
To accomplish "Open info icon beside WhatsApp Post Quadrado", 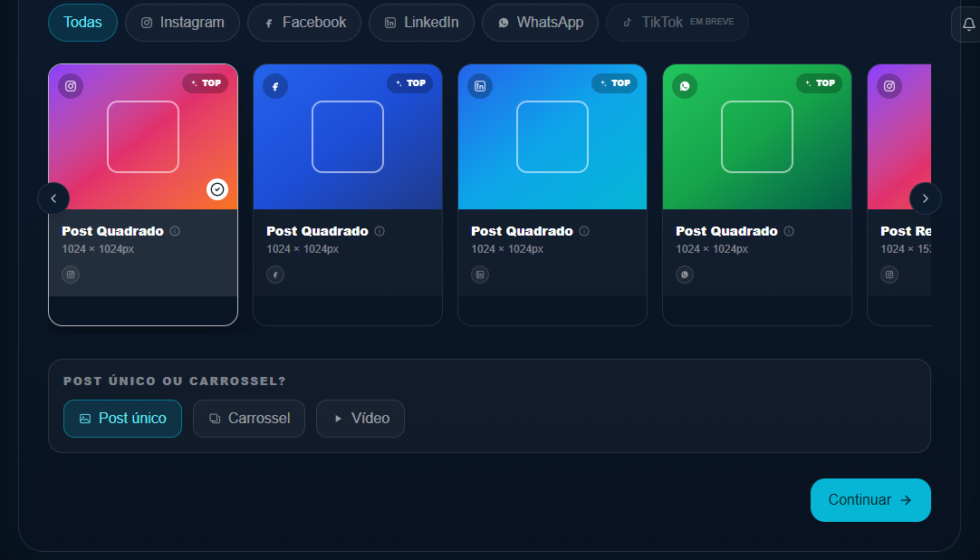I will 789,231.
